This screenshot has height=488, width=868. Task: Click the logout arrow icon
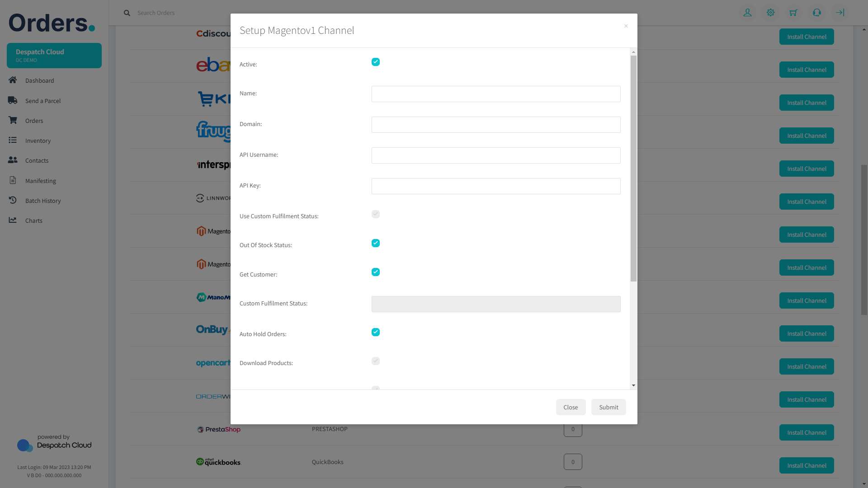click(x=840, y=13)
